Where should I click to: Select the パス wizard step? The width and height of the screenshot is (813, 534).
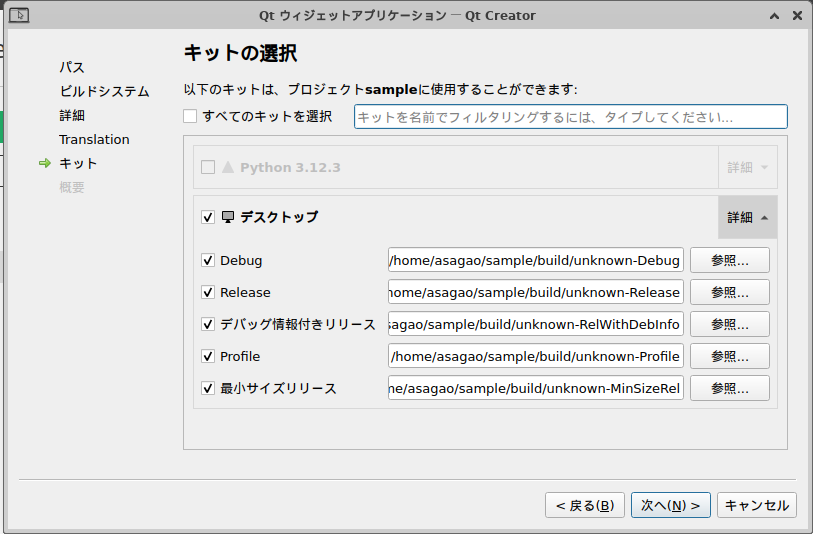coord(72,67)
